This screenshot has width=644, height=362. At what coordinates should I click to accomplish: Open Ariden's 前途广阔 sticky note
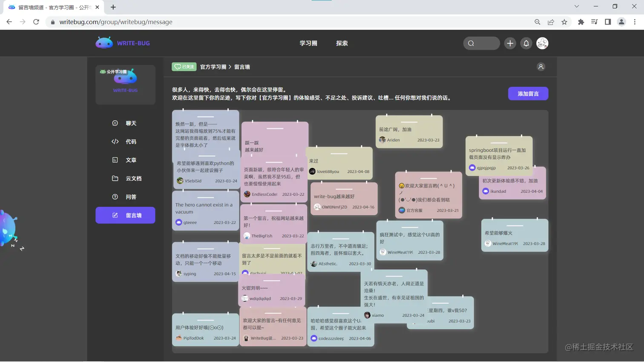pos(408,129)
